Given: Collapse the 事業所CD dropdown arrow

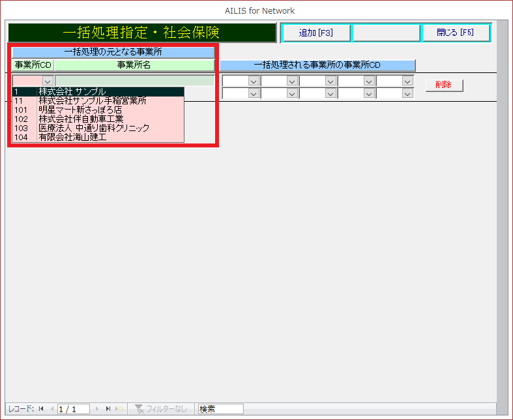Looking at the screenshot, I should 47,82.
